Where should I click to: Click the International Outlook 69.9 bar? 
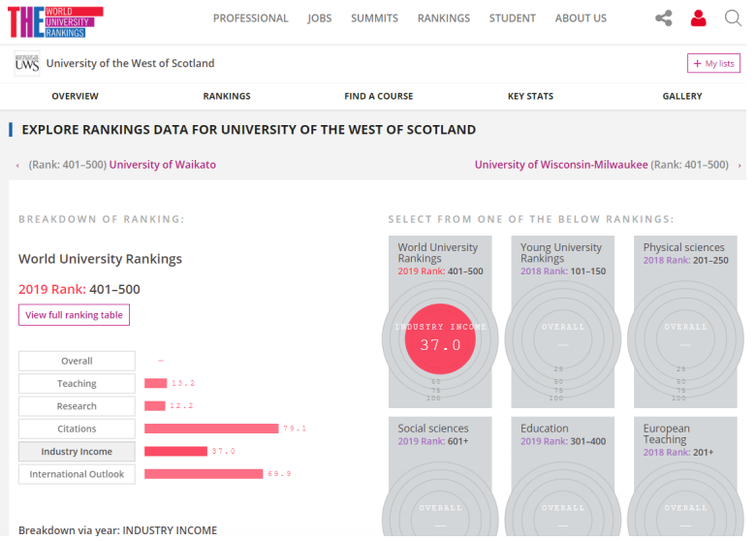click(x=204, y=474)
